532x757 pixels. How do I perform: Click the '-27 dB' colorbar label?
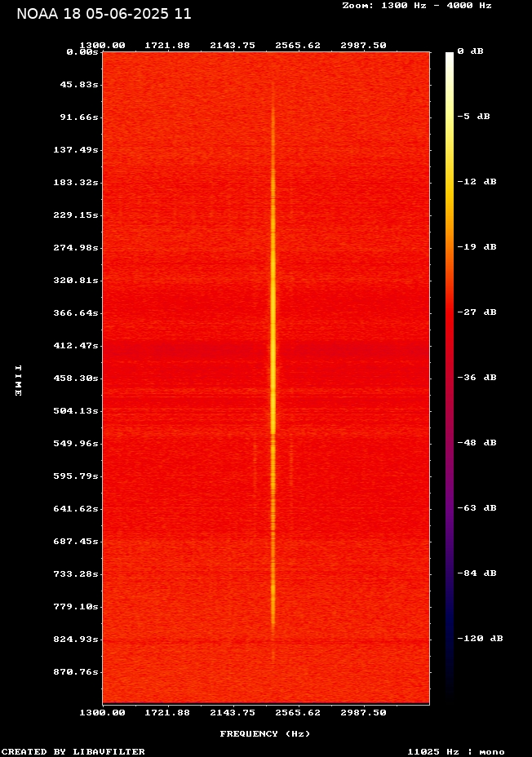click(x=477, y=312)
